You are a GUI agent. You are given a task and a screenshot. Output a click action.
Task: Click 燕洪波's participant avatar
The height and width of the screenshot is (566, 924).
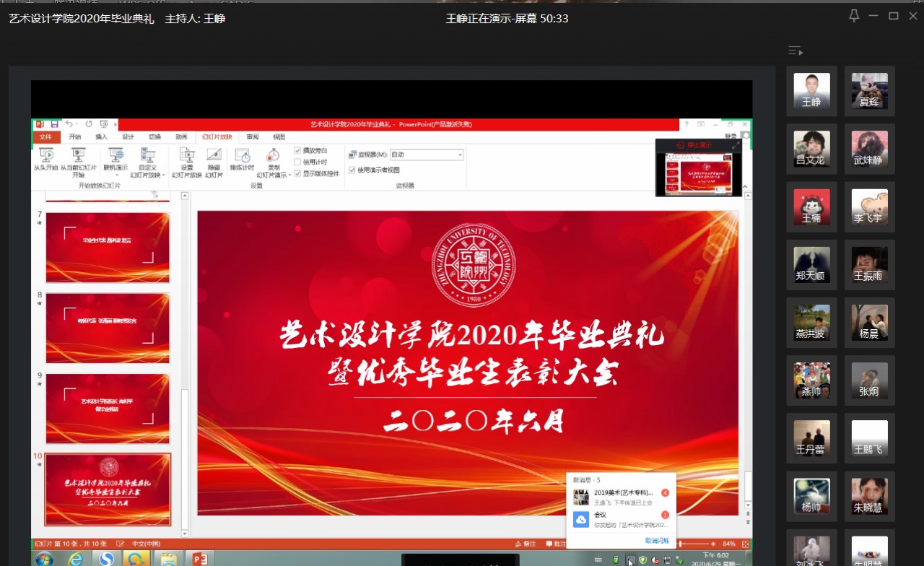point(811,322)
